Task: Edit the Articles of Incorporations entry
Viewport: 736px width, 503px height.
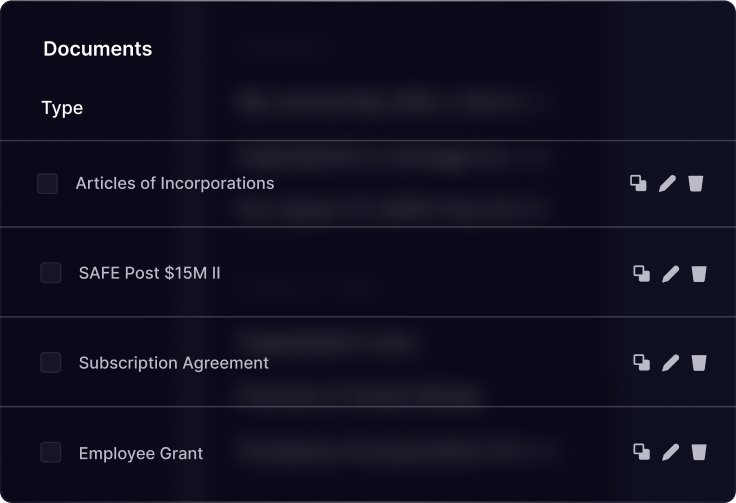Action: tap(667, 183)
